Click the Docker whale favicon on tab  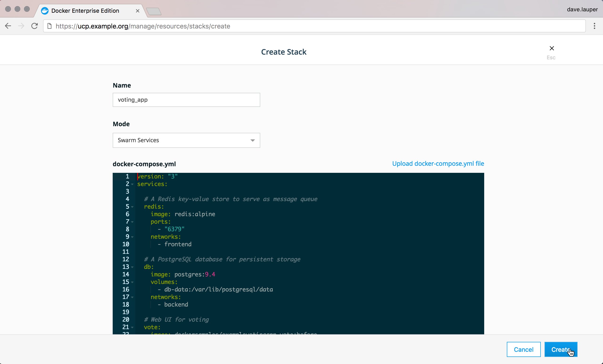coord(45,11)
